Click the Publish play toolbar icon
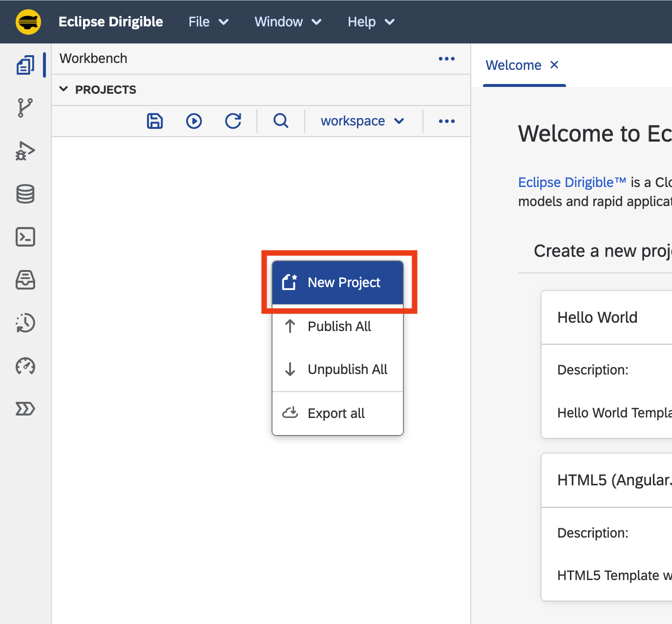The height and width of the screenshot is (624, 672). click(x=194, y=121)
